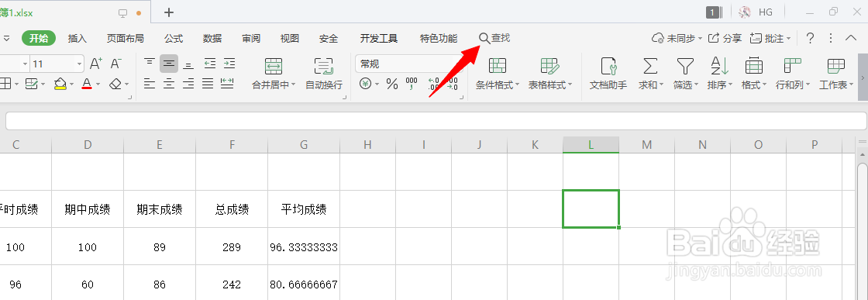The image size is (868, 300).
Task: Open the 公式 Formulas tab
Action: click(x=174, y=38)
